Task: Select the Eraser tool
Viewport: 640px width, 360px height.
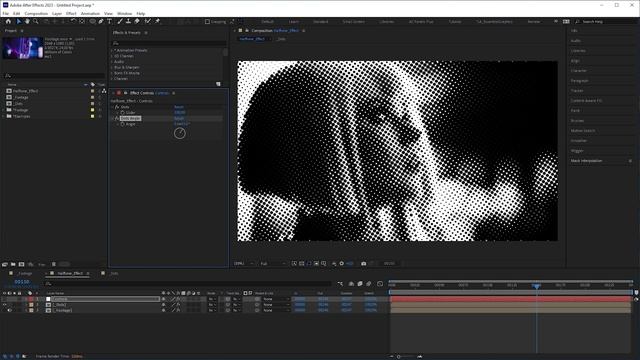Action: click(x=137, y=21)
